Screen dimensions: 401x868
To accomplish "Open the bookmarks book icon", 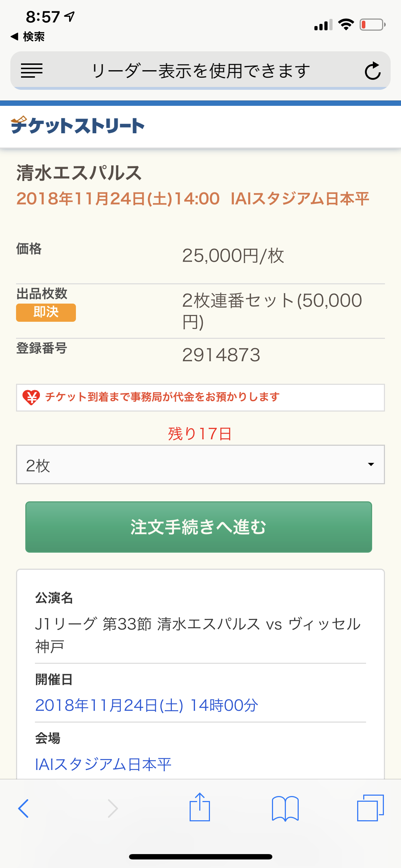I will click(285, 808).
